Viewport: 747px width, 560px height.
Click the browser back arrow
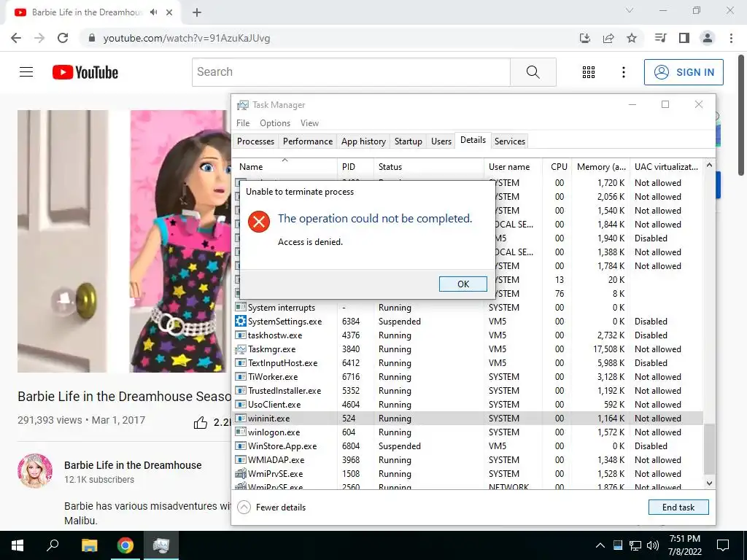(16, 38)
